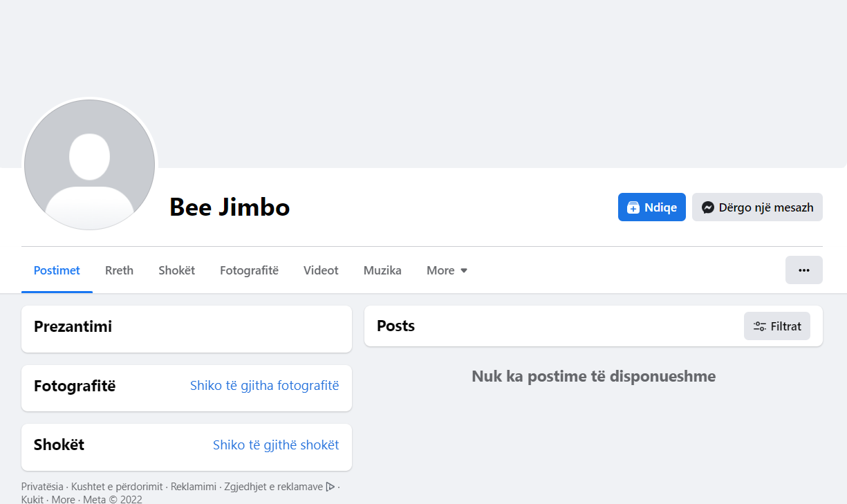Select the Postimet tab
The width and height of the screenshot is (847, 504).
click(57, 270)
